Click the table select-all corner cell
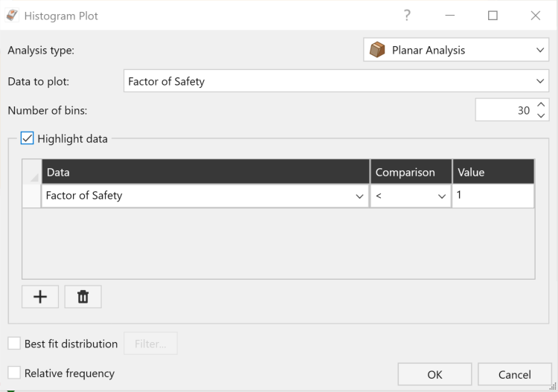 (32, 172)
